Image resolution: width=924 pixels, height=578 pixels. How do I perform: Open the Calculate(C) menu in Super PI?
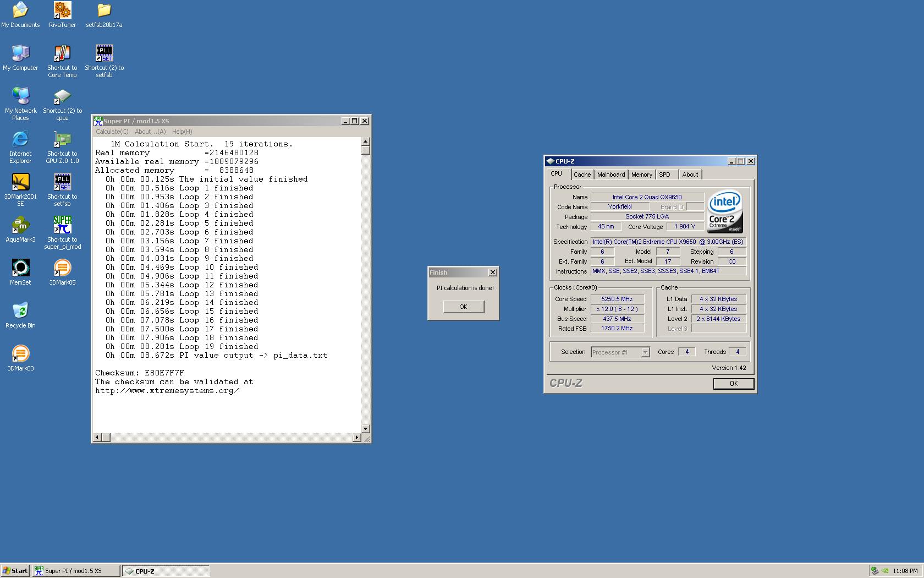point(112,132)
